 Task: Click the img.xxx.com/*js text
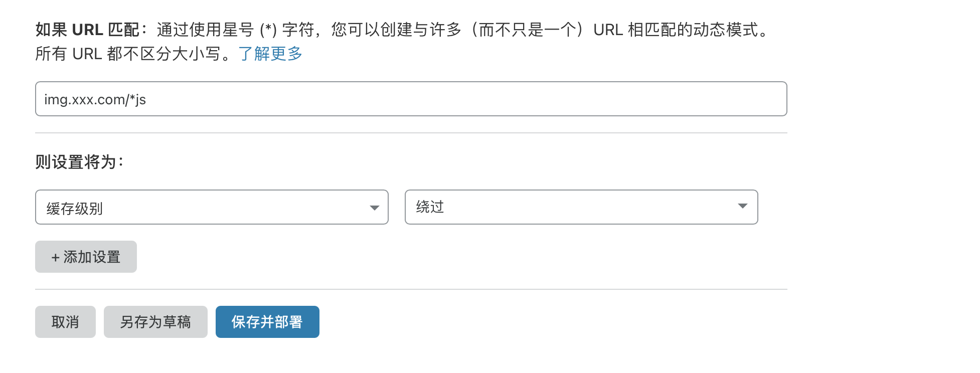95,100
